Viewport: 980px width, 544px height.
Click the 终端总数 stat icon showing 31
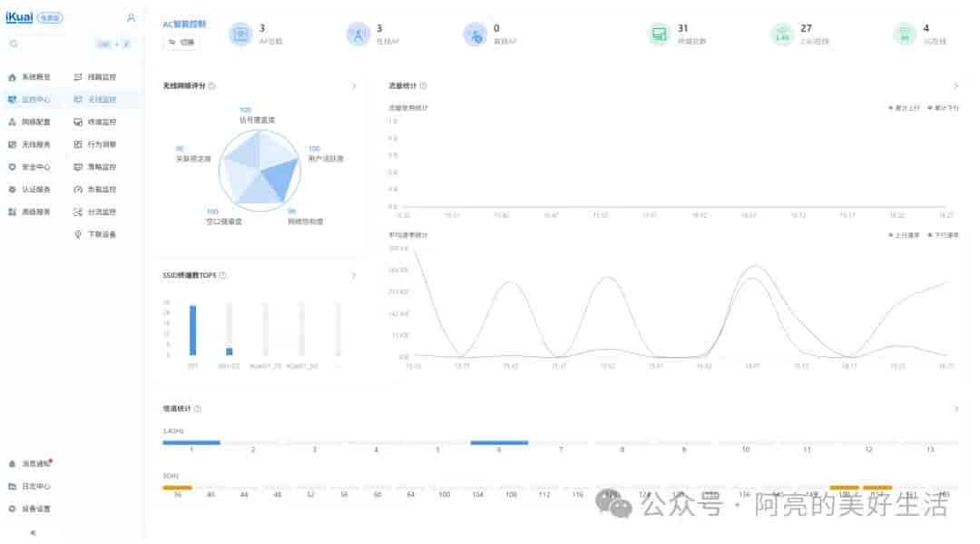[659, 35]
